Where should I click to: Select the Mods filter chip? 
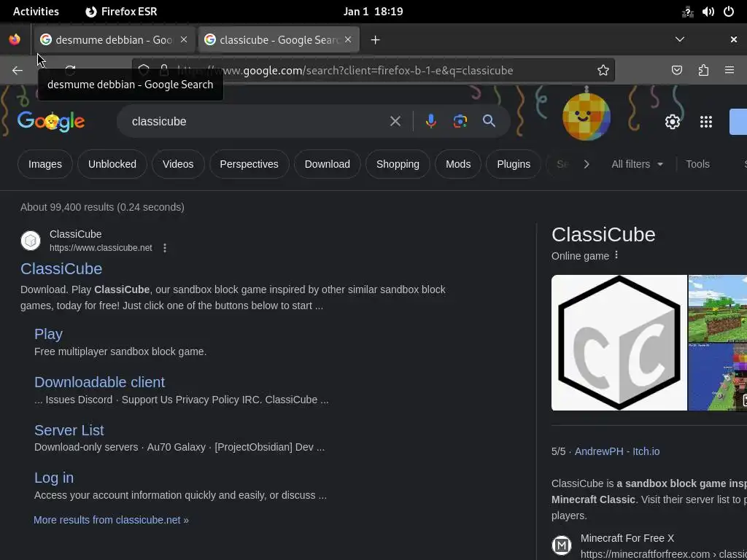pos(458,164)
